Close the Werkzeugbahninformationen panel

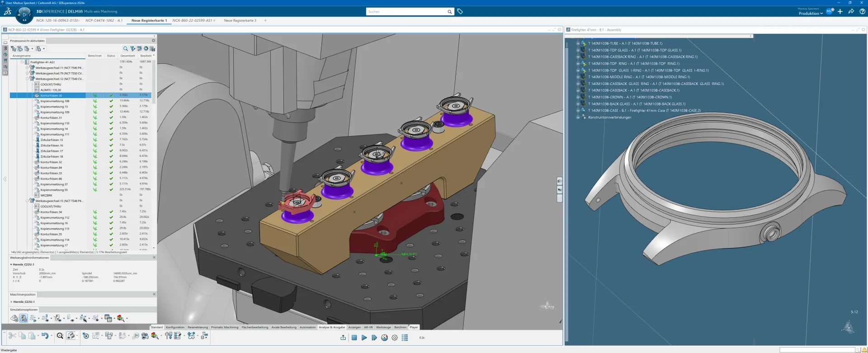click(154, 258)
